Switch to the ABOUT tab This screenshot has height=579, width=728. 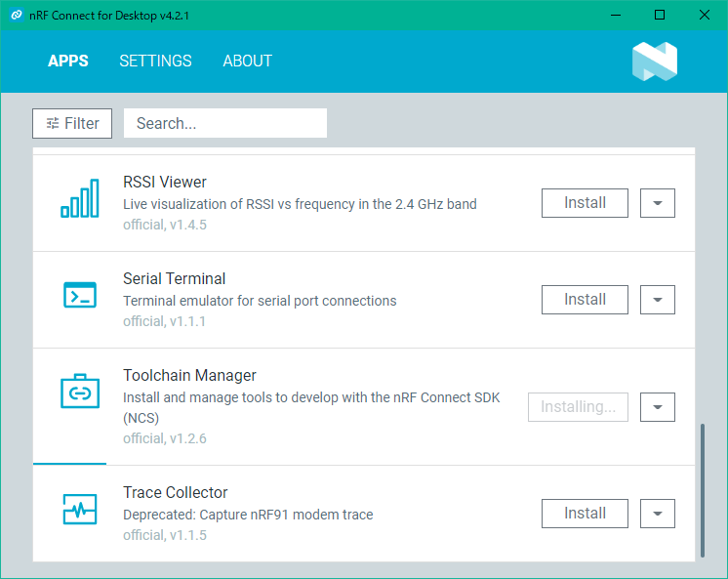(x=248, y=61)
